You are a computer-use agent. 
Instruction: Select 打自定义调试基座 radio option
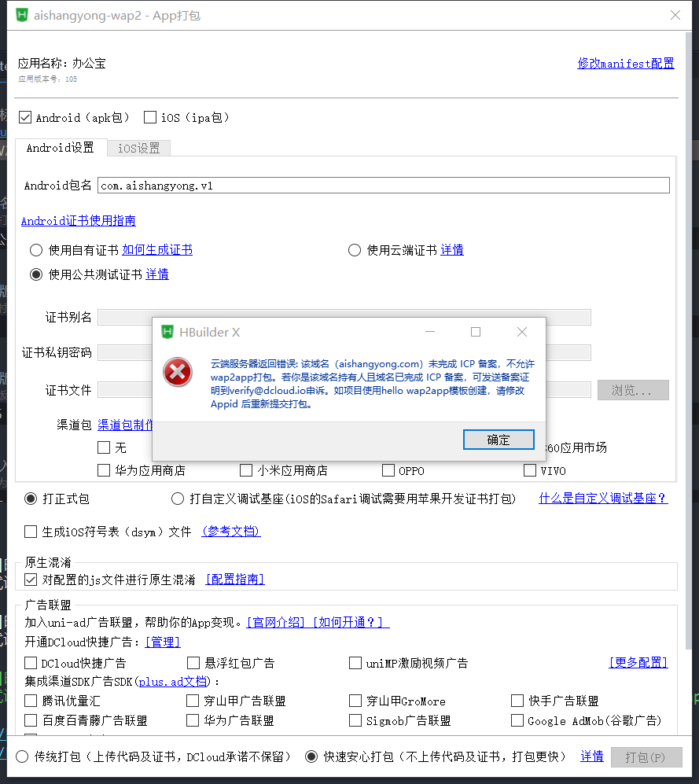tap(178, 499)
